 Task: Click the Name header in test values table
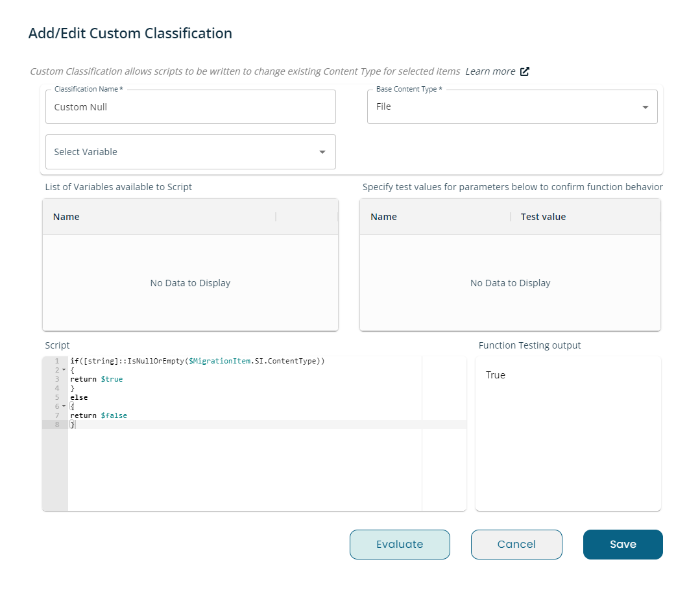point(383,217)
